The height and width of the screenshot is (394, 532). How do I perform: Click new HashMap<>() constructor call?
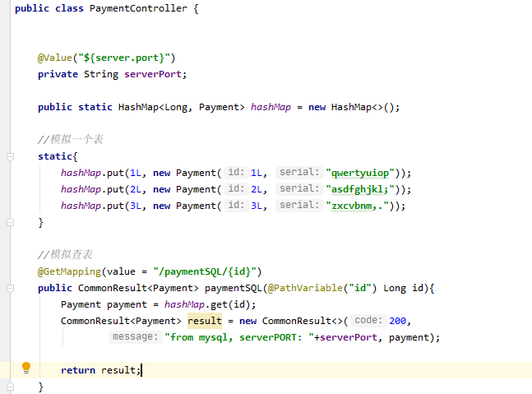[351, 107]
